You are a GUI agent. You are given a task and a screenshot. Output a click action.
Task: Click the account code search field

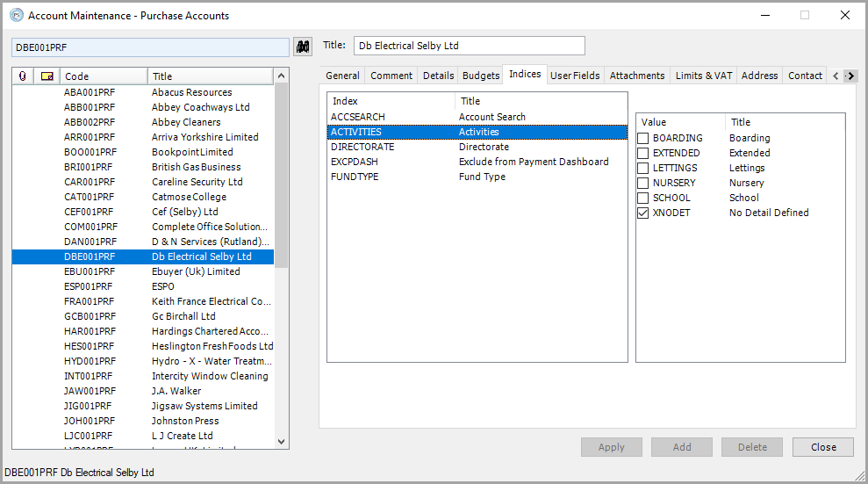(x=149, y=47)
